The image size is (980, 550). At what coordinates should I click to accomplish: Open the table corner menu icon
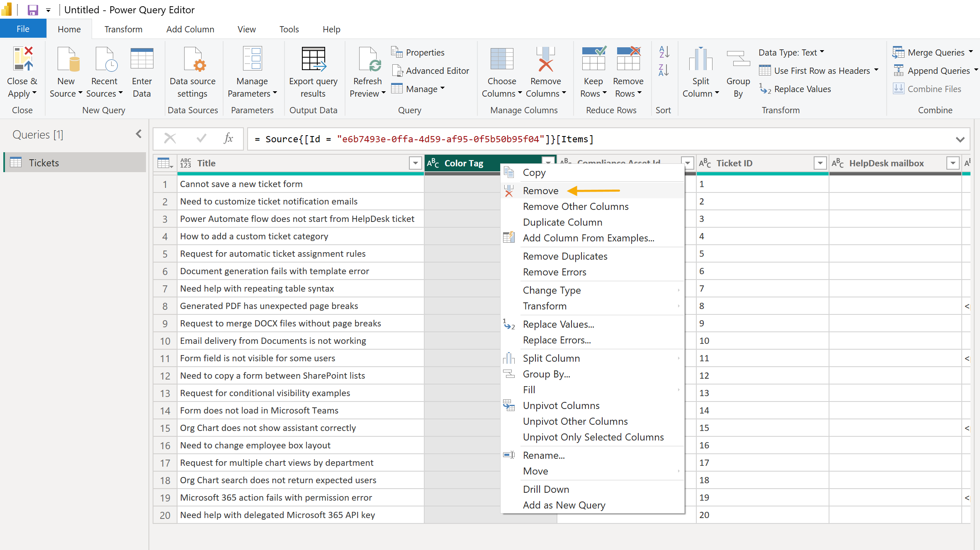pyautogui.click(x=165, y=163)
